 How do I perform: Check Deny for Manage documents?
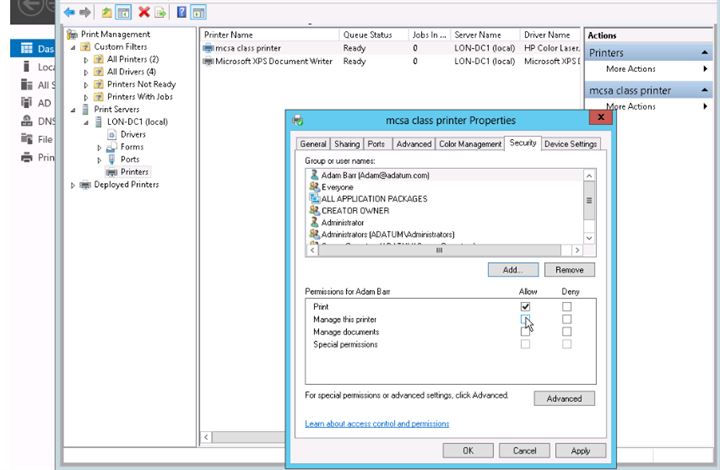[x=566, y=332]
